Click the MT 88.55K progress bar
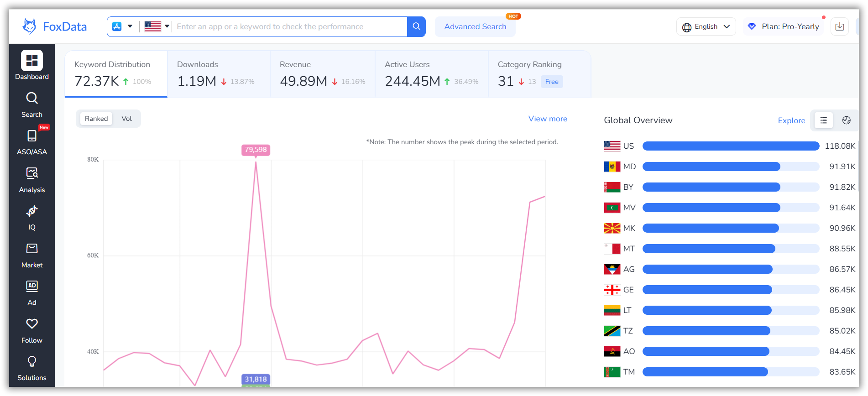The width and height of the screenshot is (868, 396). tap(731, 249)
